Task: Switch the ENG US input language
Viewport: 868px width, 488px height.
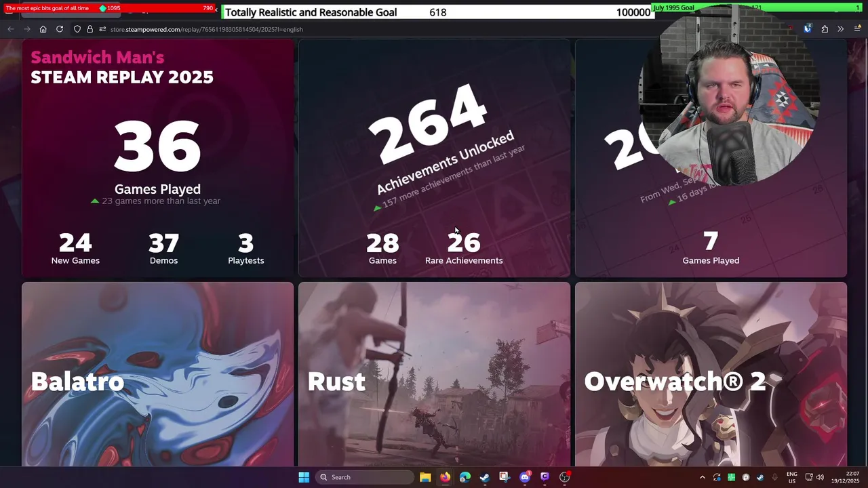Action: point(792,477)
